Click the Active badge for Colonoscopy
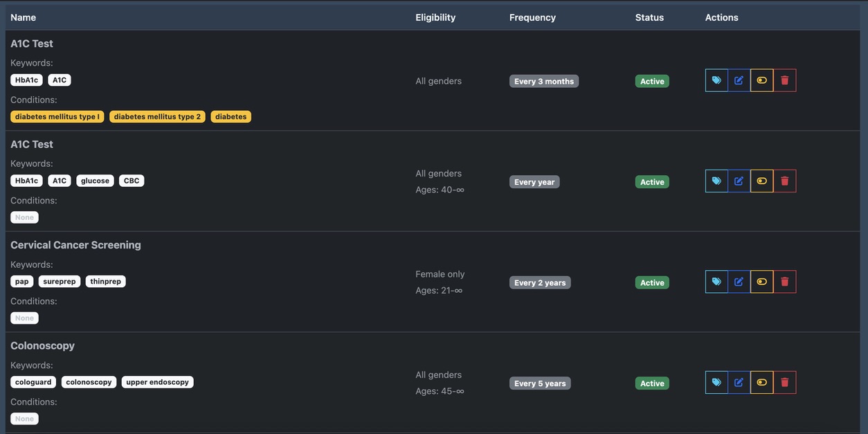This screenshot has width=868, height=434. [x=652, y=383]
